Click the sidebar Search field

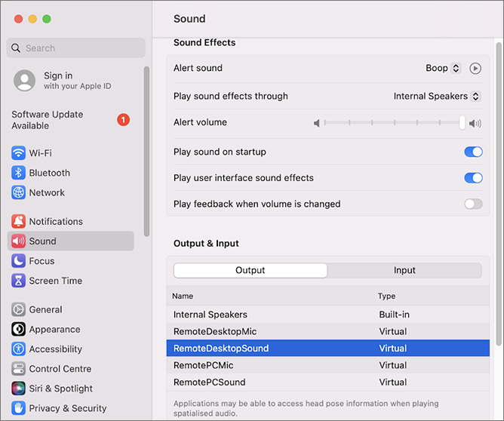(x=75, y=48)
